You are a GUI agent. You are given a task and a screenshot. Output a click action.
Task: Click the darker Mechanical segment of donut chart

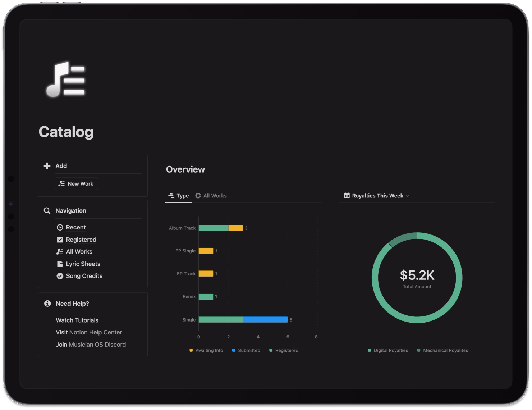[402, 239]
